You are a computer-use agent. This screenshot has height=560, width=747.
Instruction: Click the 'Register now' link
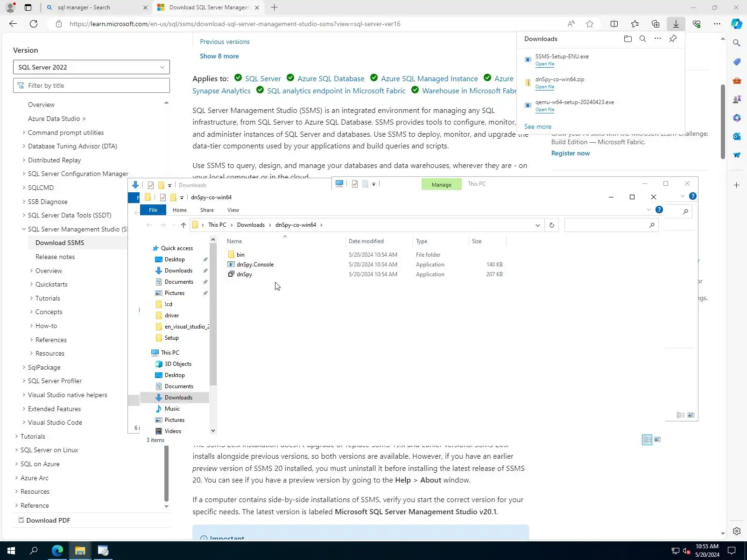pos(571,153)
